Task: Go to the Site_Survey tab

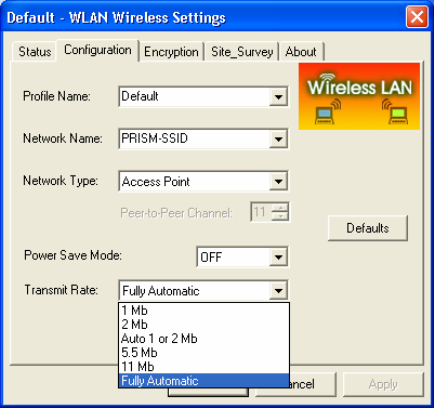Action: click(x=242, y=52)
